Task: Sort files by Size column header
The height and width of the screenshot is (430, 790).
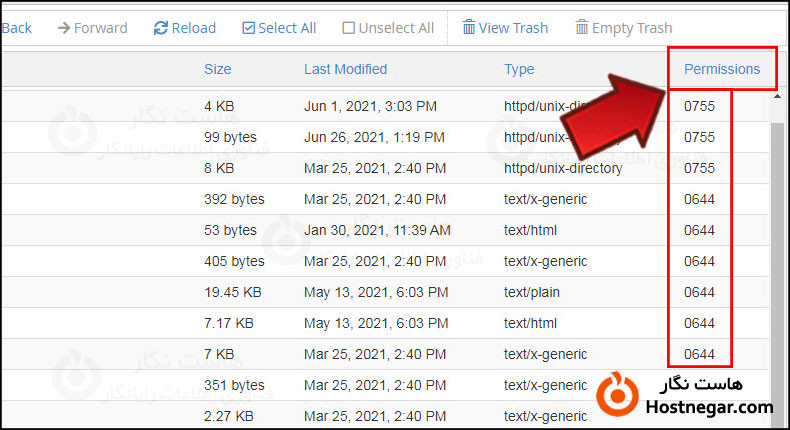Action: pos(217,69)
